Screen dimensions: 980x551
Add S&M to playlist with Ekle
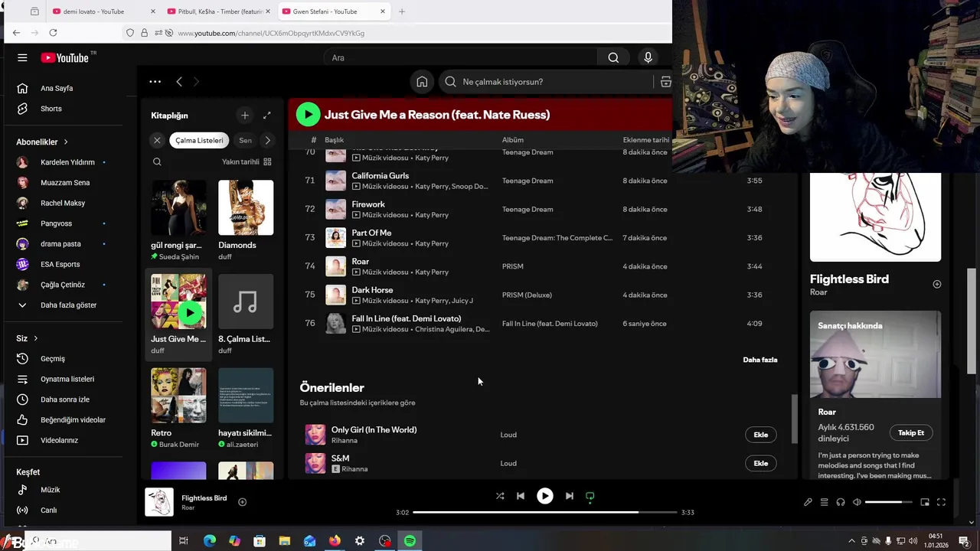(x=760, y=463)
